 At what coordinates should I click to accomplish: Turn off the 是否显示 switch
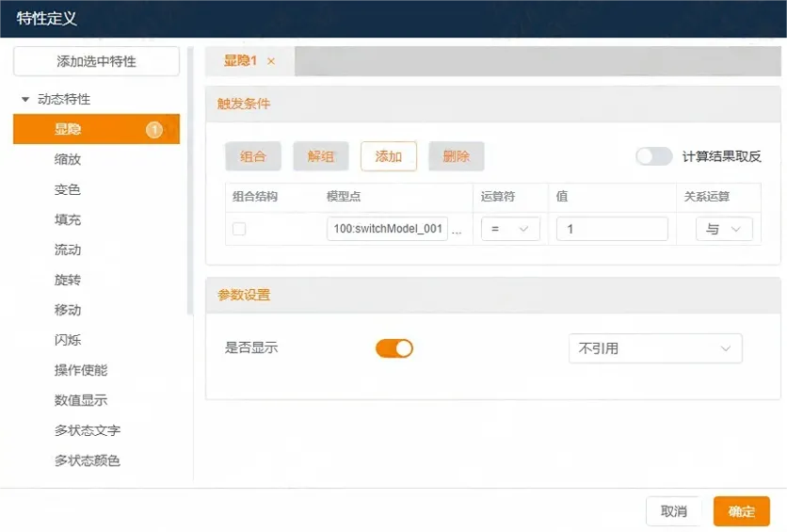tap(394, 348)
